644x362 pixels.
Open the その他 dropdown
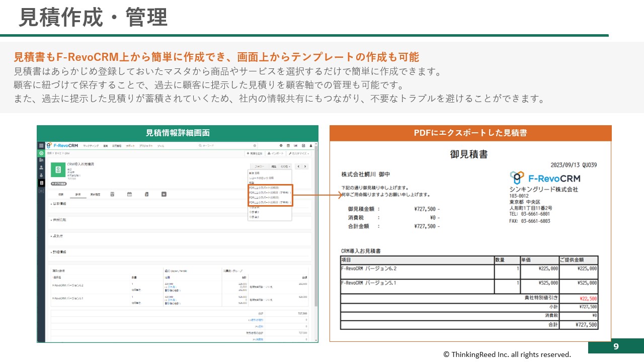pyautogui.click(x=285, y=166)
